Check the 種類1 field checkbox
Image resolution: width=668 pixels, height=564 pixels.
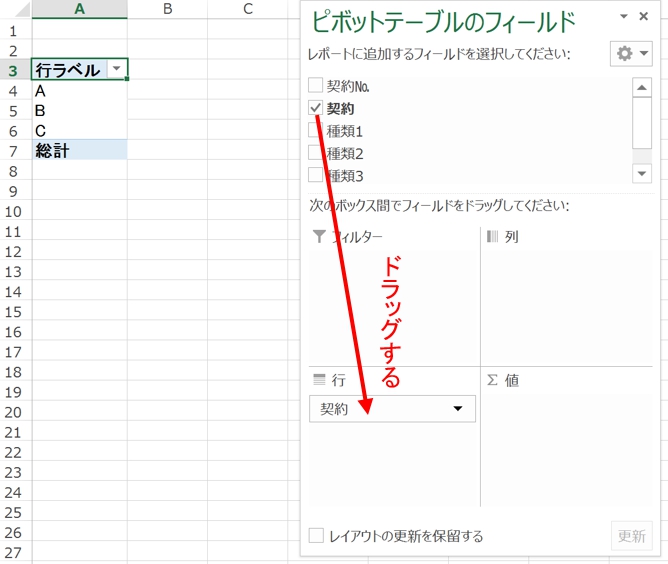(316, 131)
